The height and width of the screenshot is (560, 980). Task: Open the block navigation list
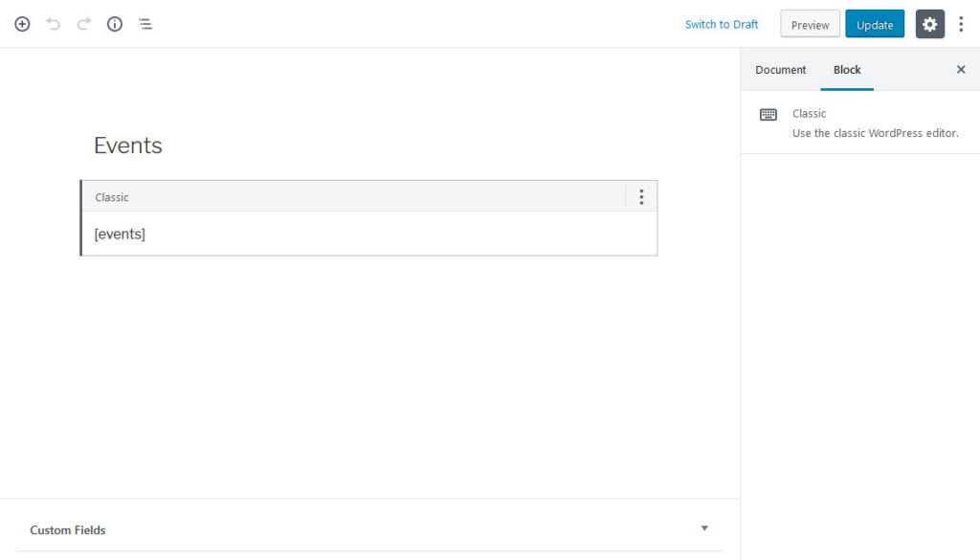click(145, 24)
